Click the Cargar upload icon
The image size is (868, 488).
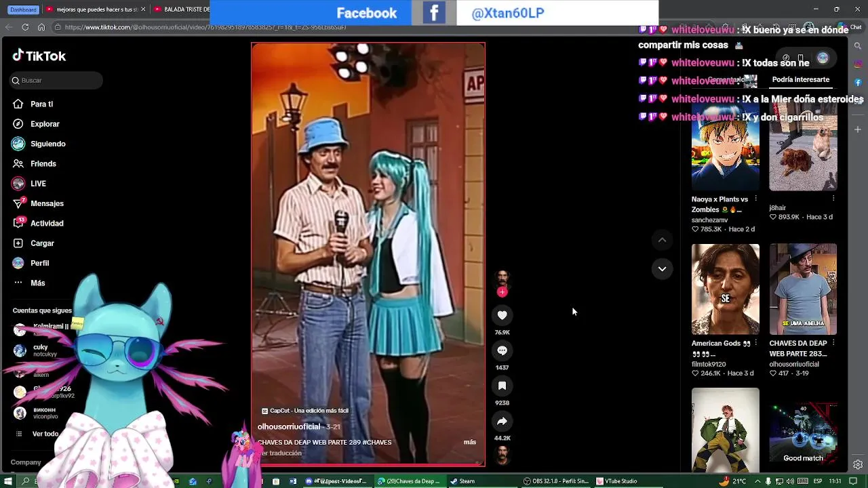click(x=18, y=243)
